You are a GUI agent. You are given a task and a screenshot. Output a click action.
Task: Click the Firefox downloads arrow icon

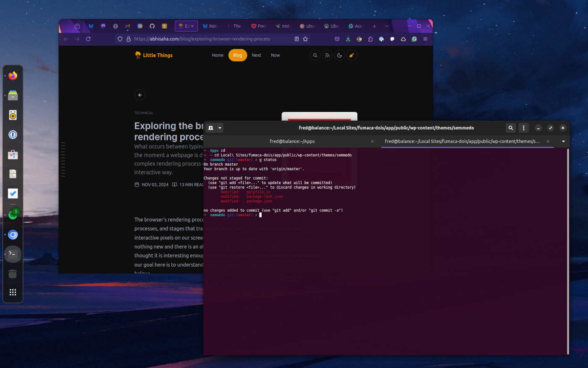[348, 39]
